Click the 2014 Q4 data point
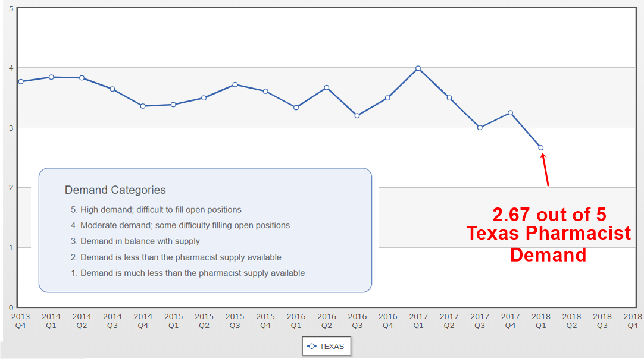Image resolution: width=644 pixels, height=359 pixels. (143, 106)
